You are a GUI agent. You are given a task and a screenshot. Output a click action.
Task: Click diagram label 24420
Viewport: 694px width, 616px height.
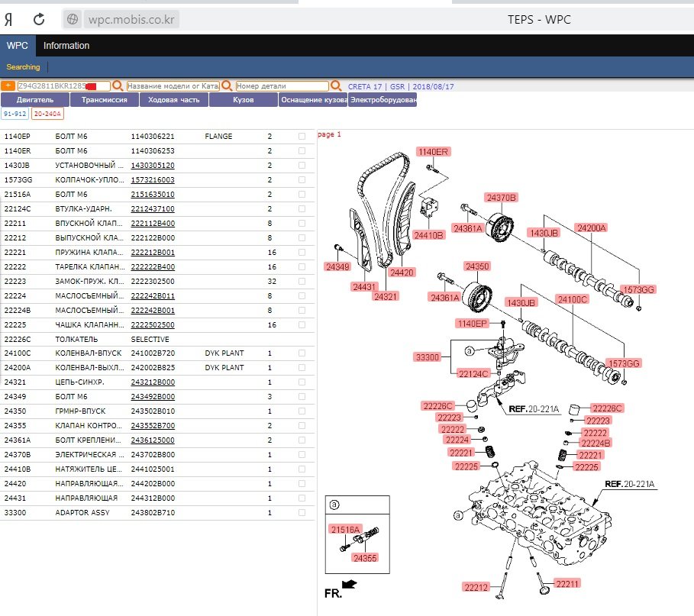402,273
